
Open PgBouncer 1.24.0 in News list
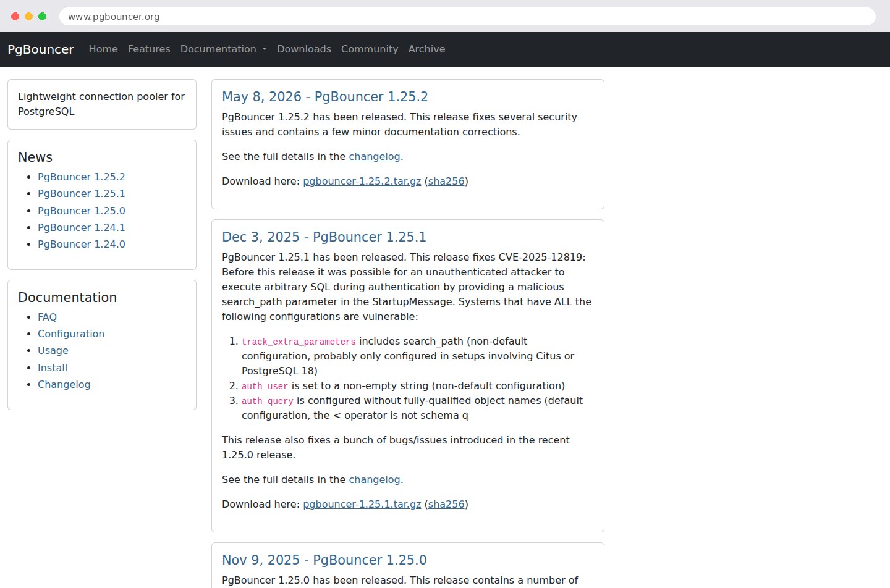(x=82, y=244)
